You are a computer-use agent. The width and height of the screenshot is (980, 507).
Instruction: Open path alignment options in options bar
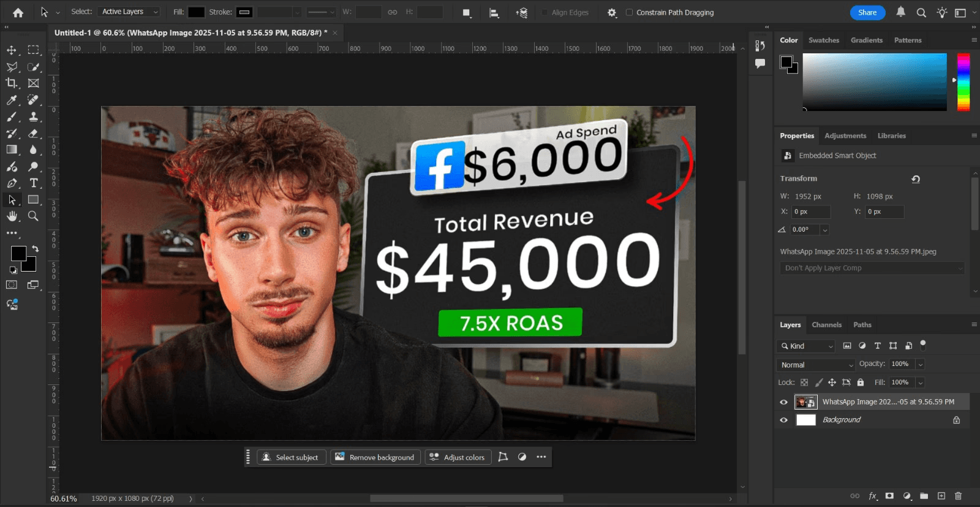click(494, 12)
